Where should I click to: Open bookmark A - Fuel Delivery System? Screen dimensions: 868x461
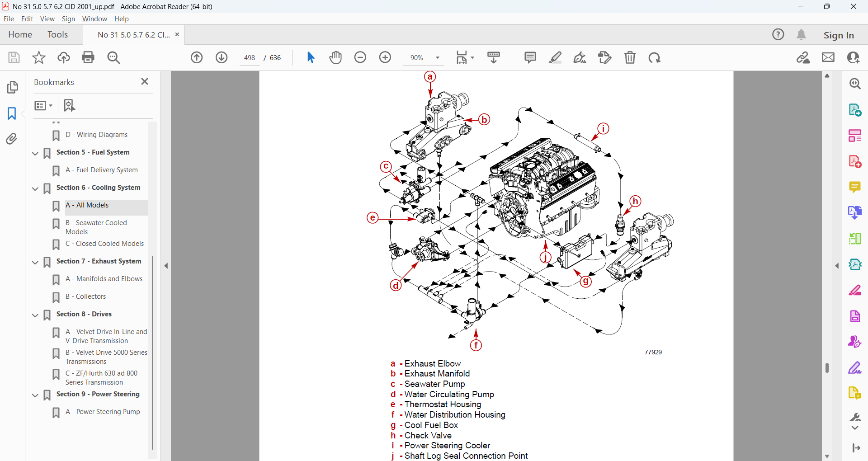pyautogui.click(x=102, y=170)
